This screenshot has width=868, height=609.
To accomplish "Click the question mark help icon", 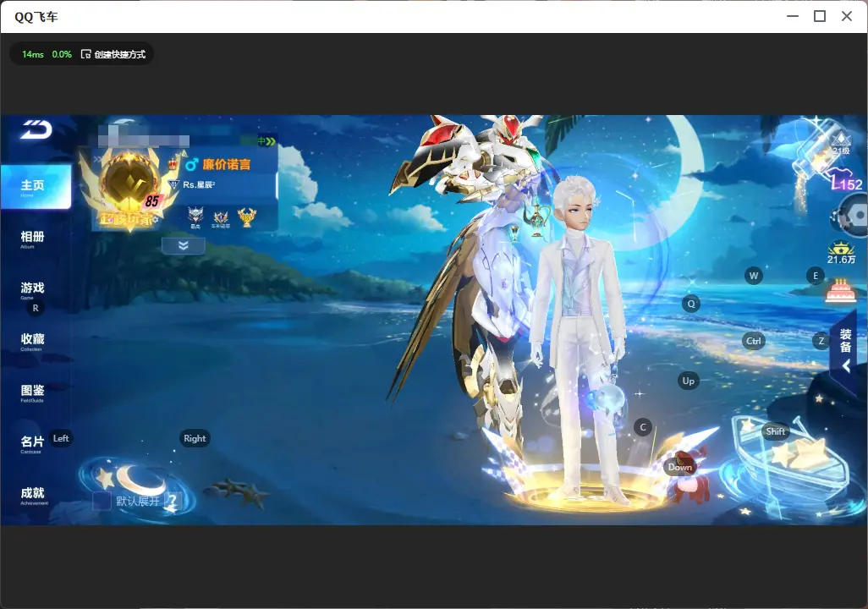I will pos(173,501).
